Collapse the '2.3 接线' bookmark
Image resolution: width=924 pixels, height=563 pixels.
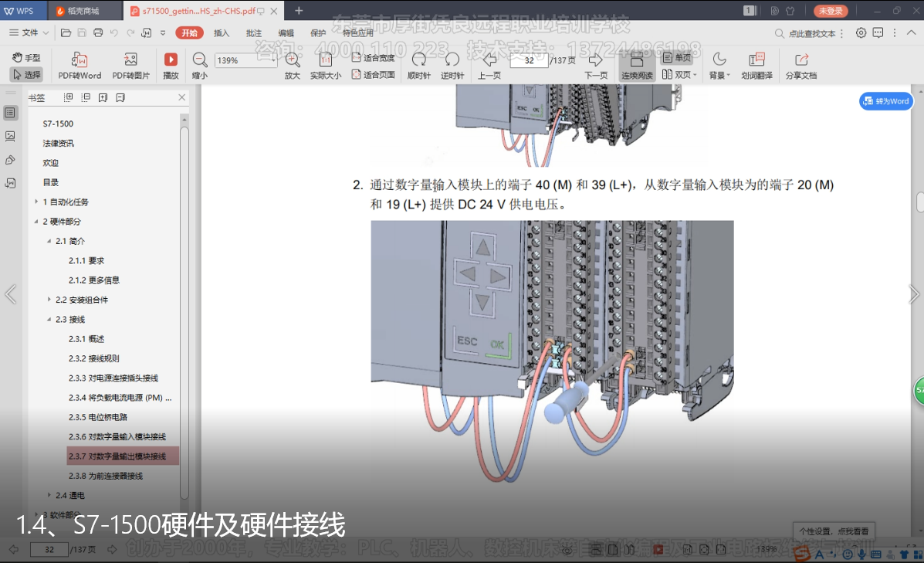[x=49, y=320]
